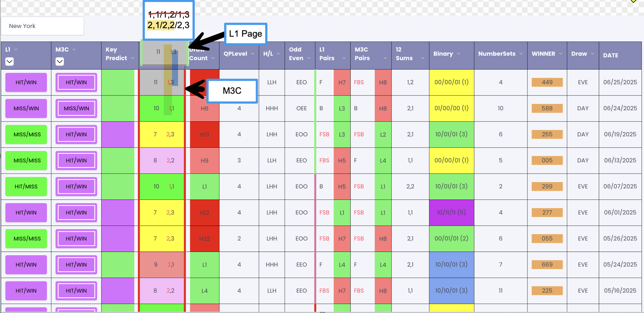644x313 pixels.
Task: Click M3C HIT/WIN button in 05/24/2025 row
Action: click(x=76, y=265)
